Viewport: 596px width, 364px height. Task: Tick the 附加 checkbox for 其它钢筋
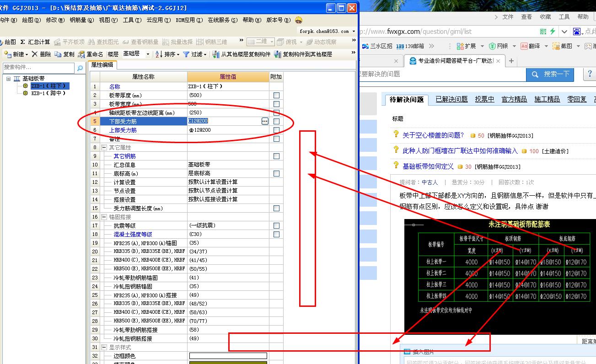point(276,156)
